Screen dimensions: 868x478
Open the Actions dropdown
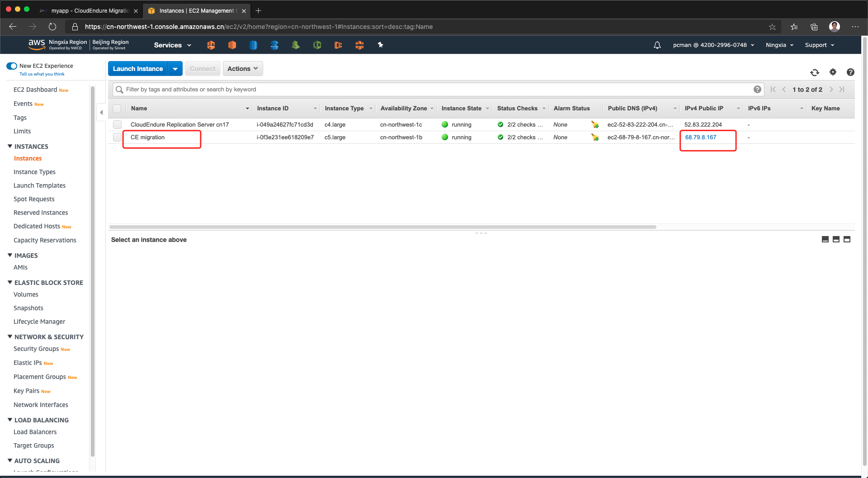[x=242, y=69]
